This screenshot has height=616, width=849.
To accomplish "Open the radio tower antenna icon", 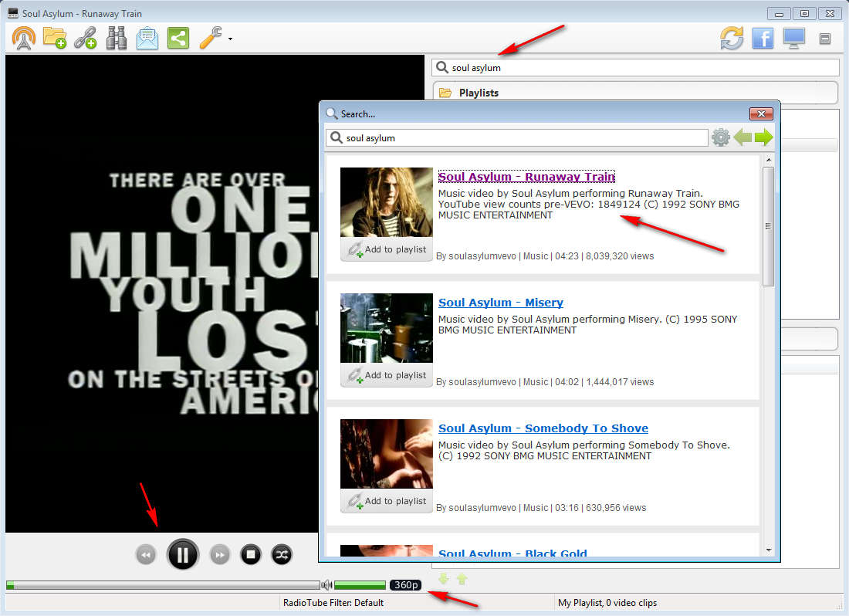I will click(24, 38).
